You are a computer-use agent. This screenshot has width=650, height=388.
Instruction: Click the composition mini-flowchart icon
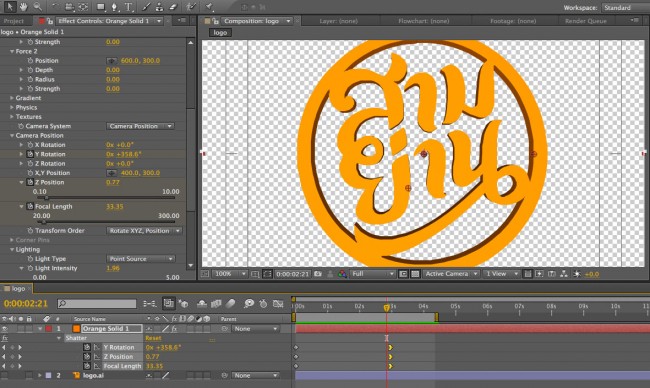[150, 304]
